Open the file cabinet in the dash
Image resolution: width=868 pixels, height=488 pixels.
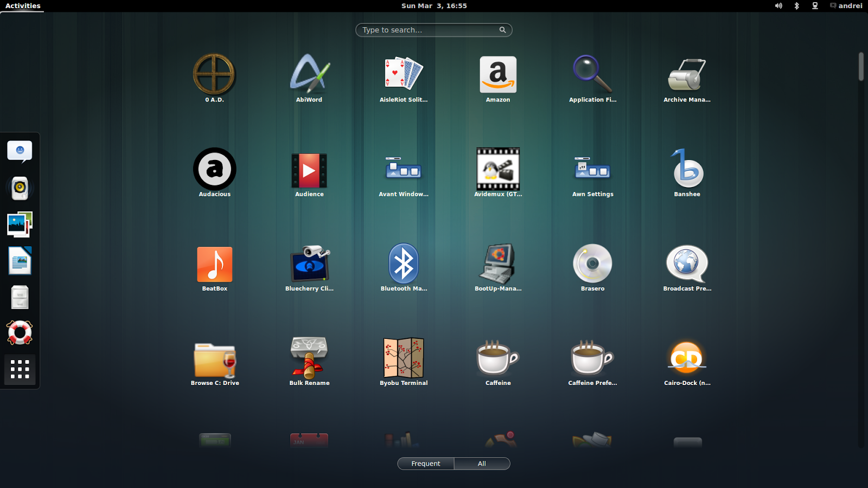(20, 297)
